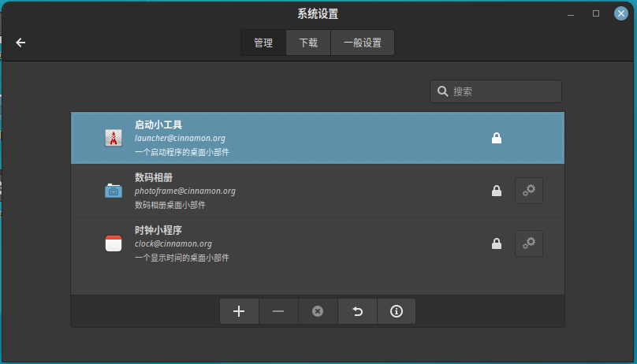Switch to the 管理 tab
The height and width of the screenshot is (364, 637).
coord(263,43)
